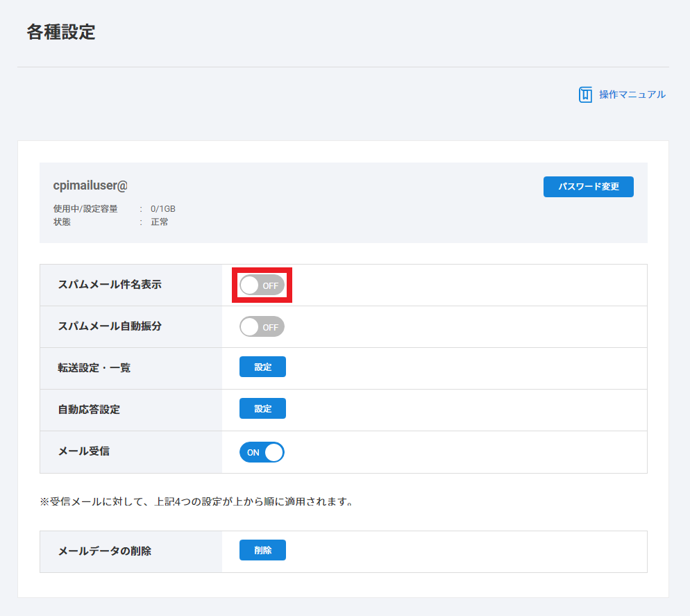Click the 0/1GB capacity value

pos(163,208)
